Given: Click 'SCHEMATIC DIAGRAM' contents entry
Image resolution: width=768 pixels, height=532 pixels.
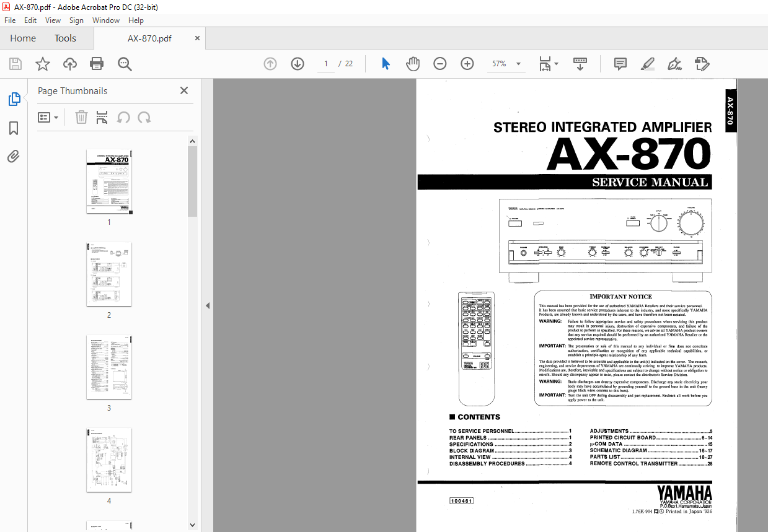Looking at the screenshot, I should [x=651, y=451].
